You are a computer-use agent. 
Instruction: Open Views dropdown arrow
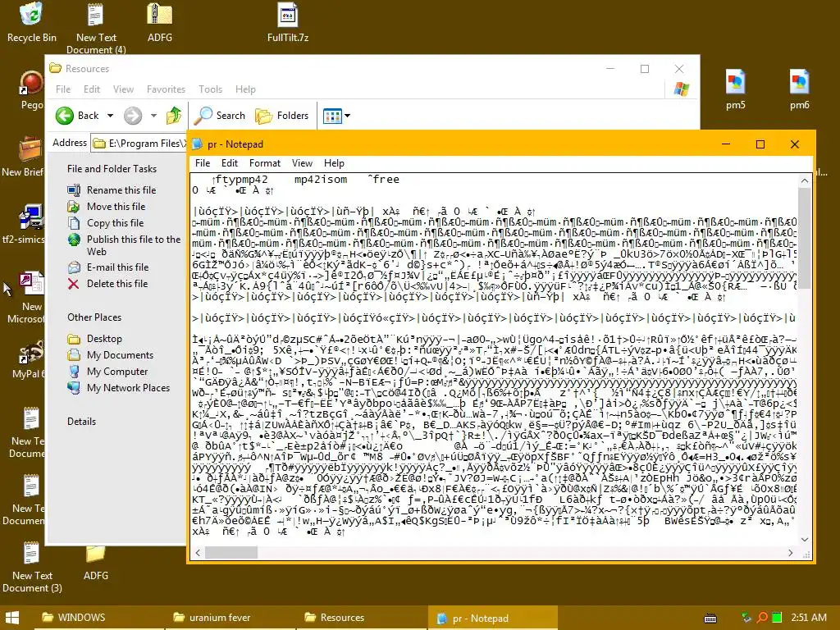click(x=347, y=116)
